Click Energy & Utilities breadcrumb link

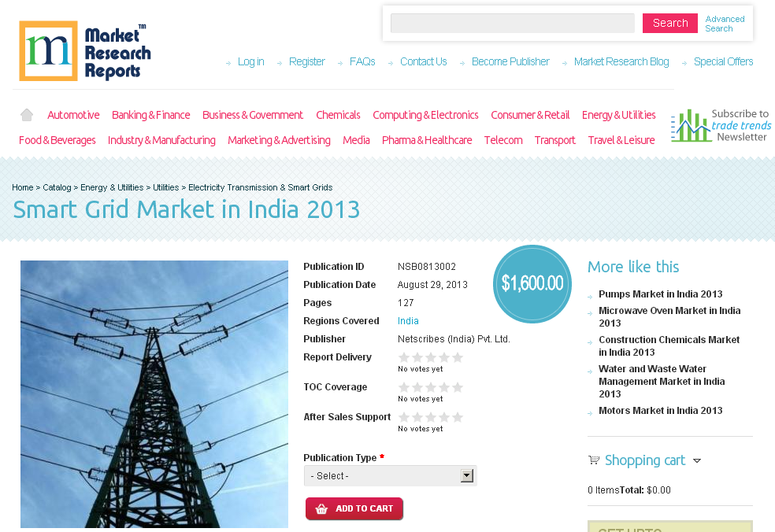tap(112, 188)
